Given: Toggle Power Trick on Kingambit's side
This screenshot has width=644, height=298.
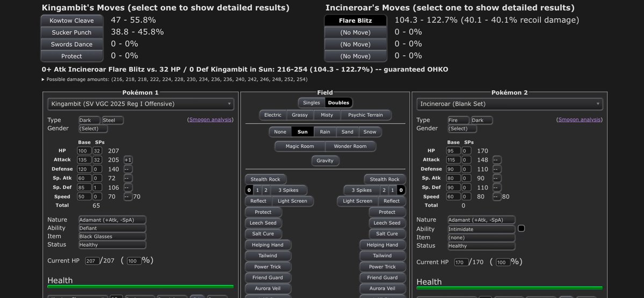Looking at the screenshot, I should point(268,267).
